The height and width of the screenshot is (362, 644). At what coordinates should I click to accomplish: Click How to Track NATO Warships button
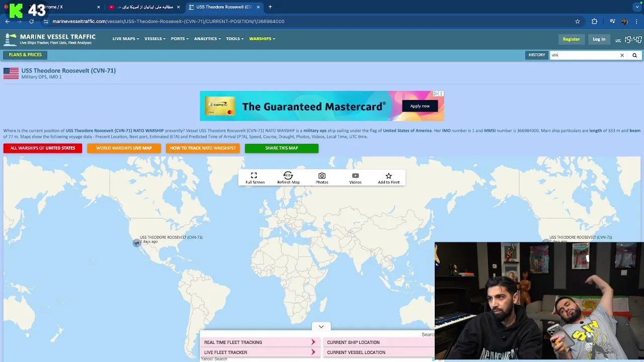point(203,148)
